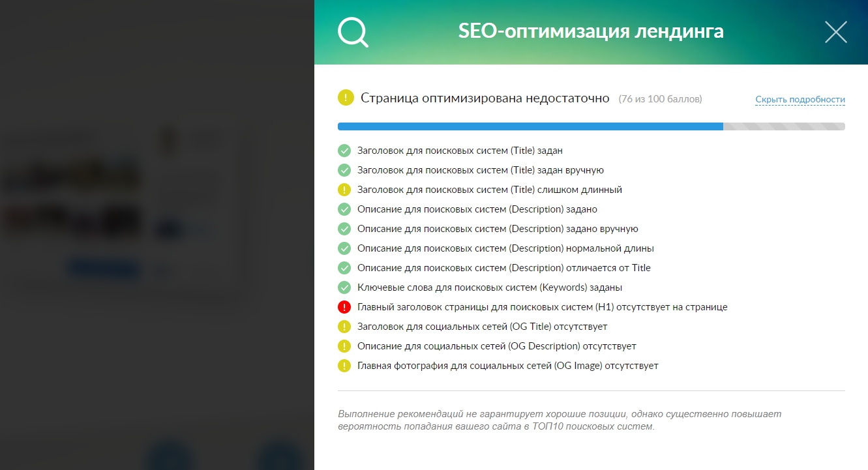Close the SEO optimization panel
This screenshot has width=868, height=470.
point(835,32)
